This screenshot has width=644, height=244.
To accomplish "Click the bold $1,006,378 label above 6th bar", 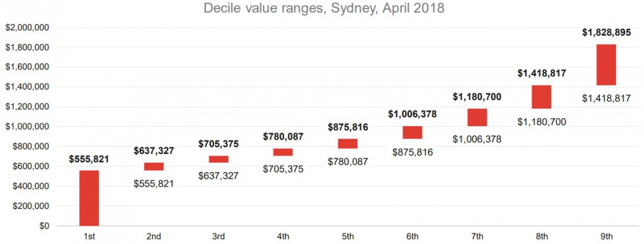I will 412,114.
